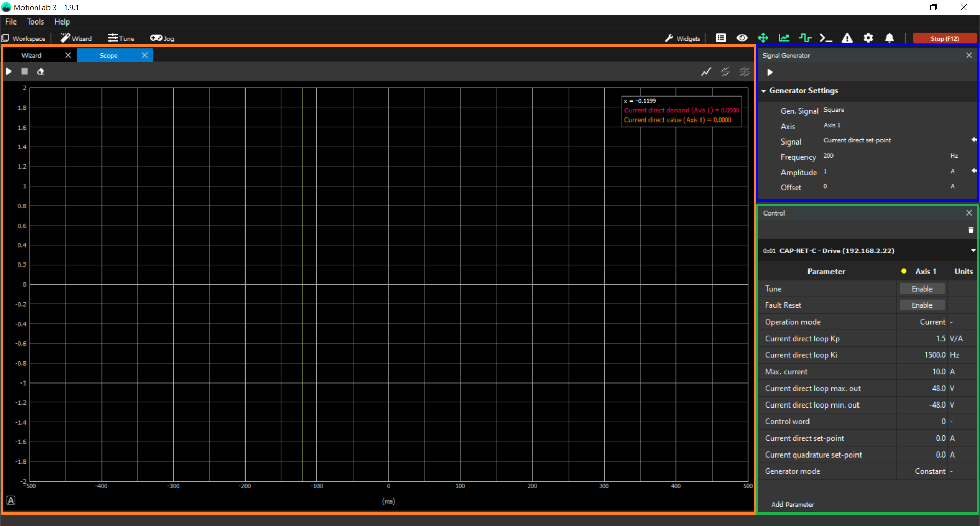Select the two-plot split view icon

coord(725,71)
